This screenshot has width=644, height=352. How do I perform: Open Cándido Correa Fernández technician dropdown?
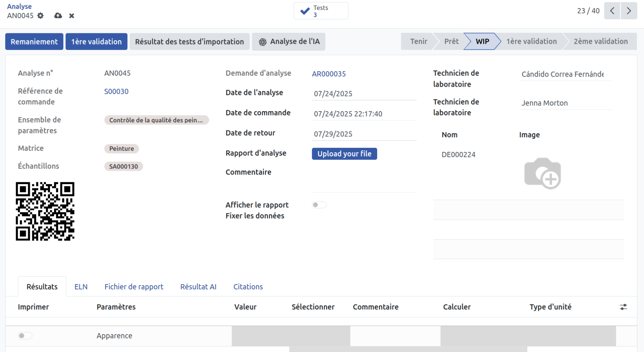click(566, 74)
